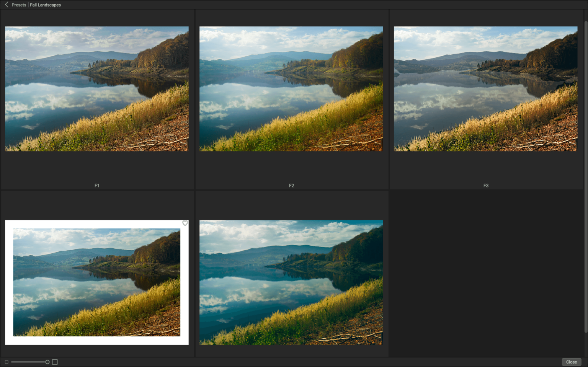Select the F1 preset thumbnail
This screenshot has height=367, width=588.
[x=97, y=88]
